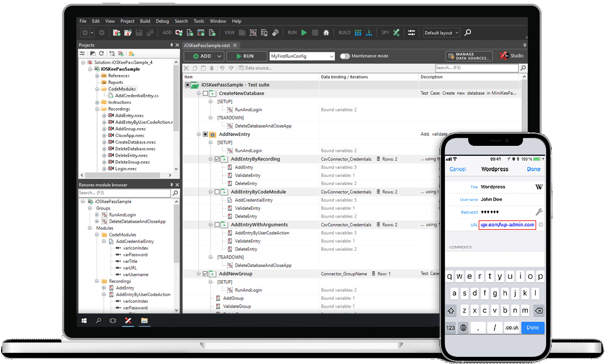The width and height of the screenshot is (608, 364).
Task: Click the delete trash icon in test suite toolbar
Action: click(x=212, y=68)
